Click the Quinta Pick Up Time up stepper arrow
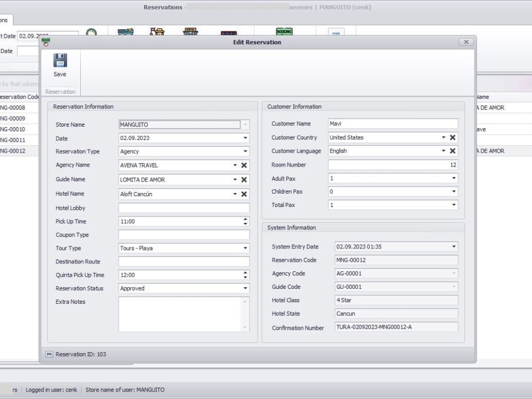 coord(246,273)
